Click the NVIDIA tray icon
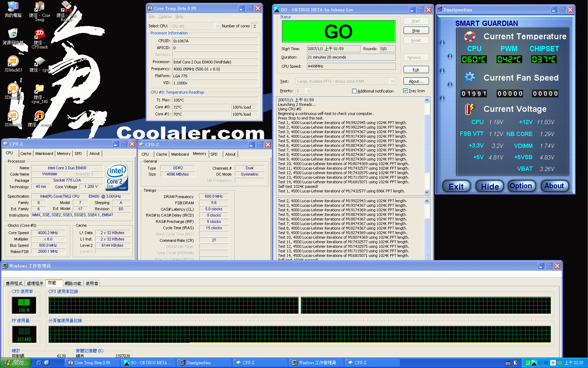 point(559,363)
